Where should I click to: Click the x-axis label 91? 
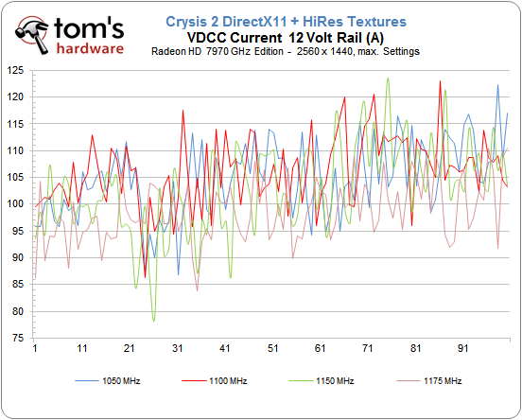pyautogui.click(x=463, y=348)
